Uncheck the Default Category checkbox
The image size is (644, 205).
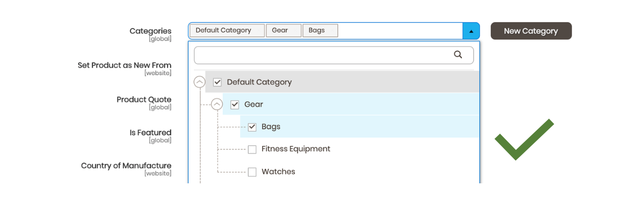coord(217,82)
